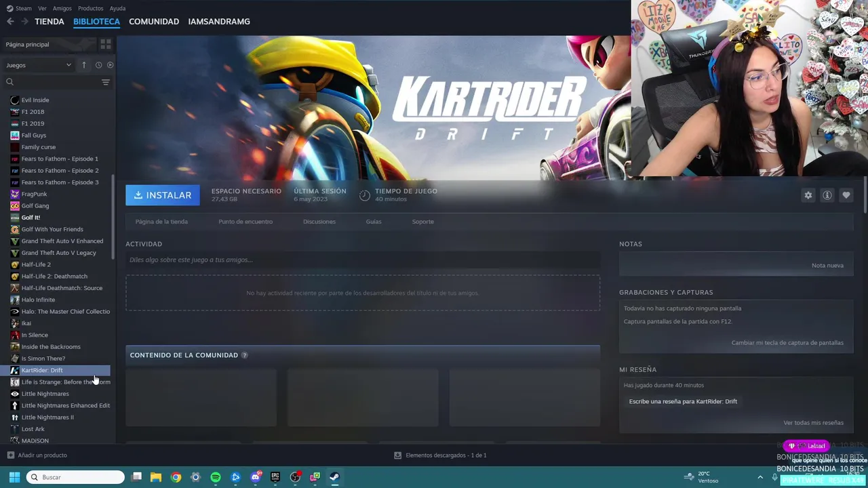Click Ver todas mis reseñas link

coord(813,423)
